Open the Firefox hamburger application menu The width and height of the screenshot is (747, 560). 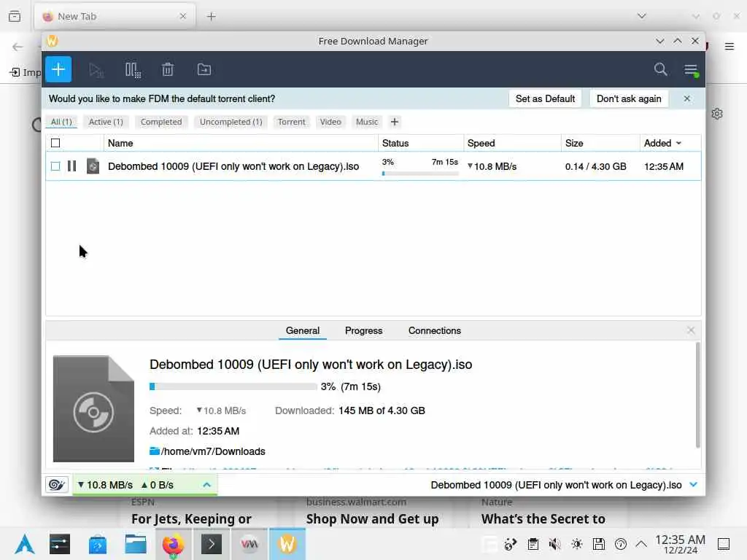coord(729,46)
